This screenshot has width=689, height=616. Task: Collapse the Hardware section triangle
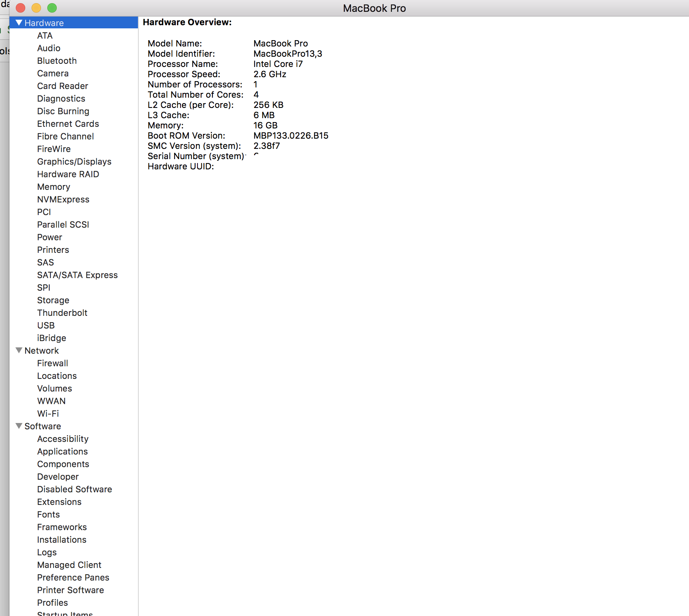coord(19,23)
